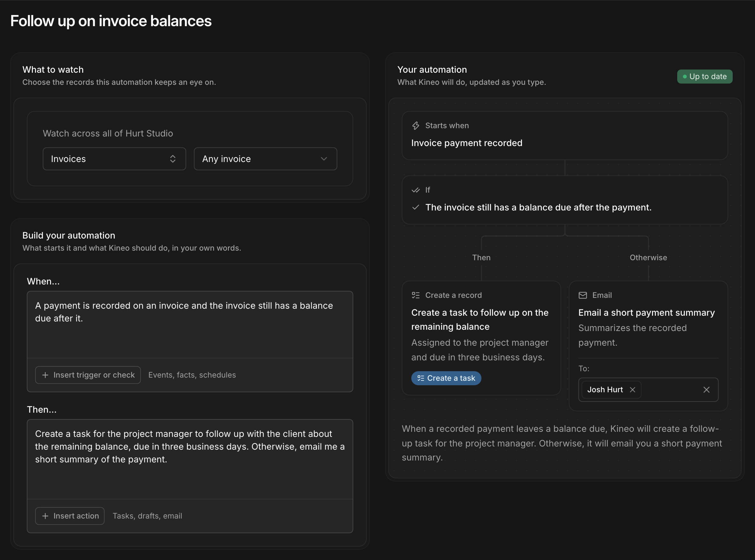Click the Insert action button
Screen dimensions: 755x560
70,516
